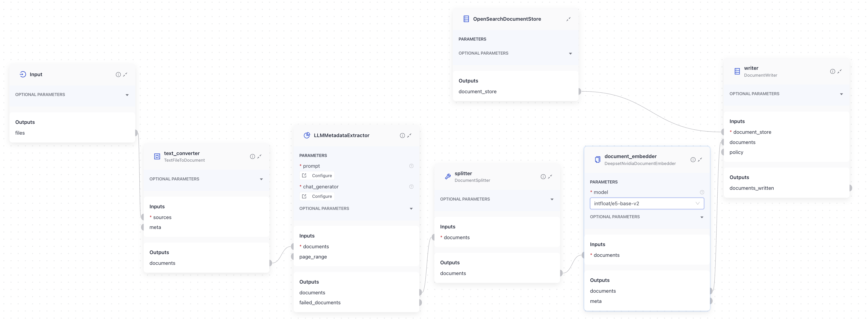
Task: Click info icon on text_converter node
Action: [x=252, y=157]
